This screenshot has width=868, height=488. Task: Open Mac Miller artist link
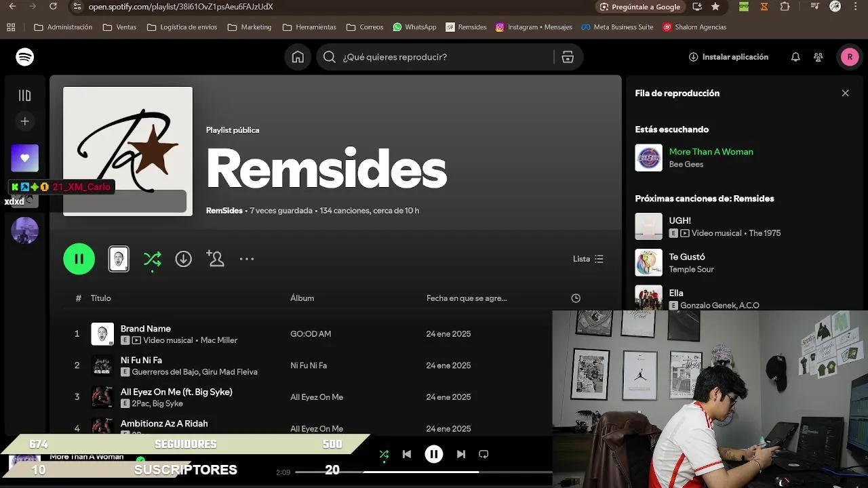[219, 340]
